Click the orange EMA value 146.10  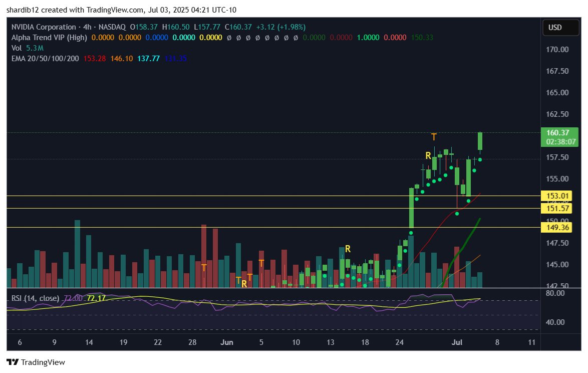tap(122, 59)
